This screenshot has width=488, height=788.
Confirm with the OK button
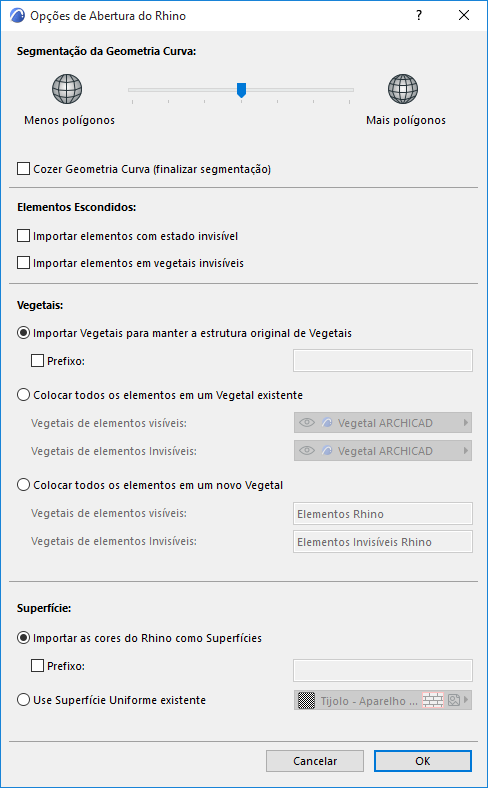tap(423, 761)
